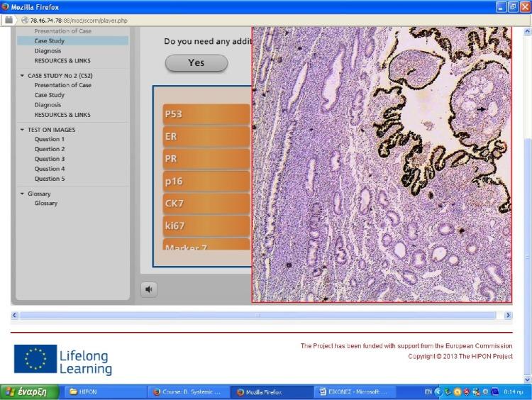Click the horizontal scrollbar right arrow
This screenshot has width=532, height=400.
point(508,315)
